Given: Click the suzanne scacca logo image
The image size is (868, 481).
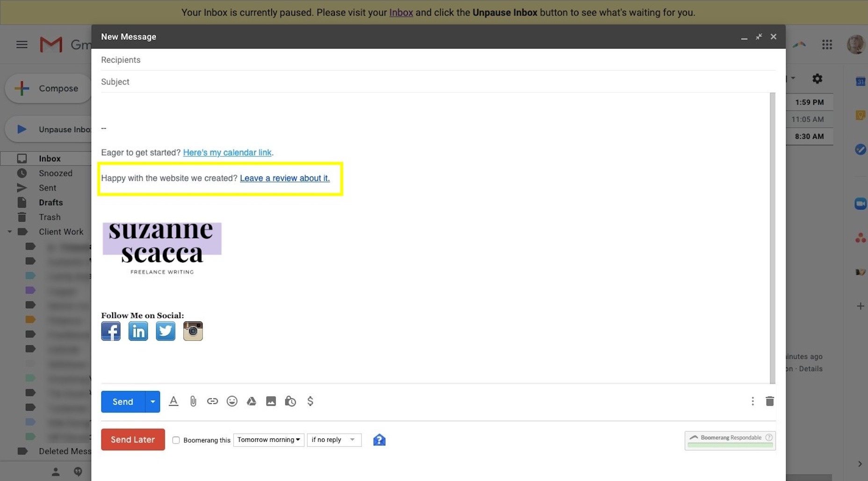Looking at the screenshot, I should click(x=162, y=248).
